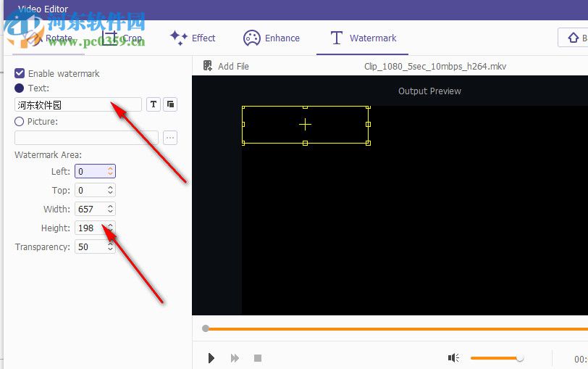Open the Effect tab
Screen dimensions: 588x369
coord(193,38)
